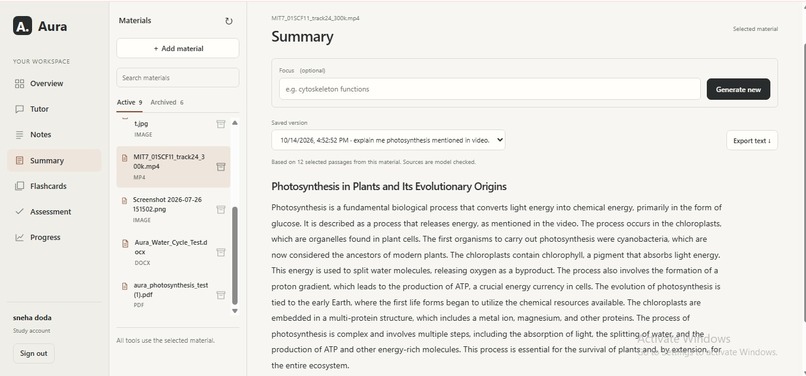
Task: Open Flashcards
Action: (x=54, y=186)
